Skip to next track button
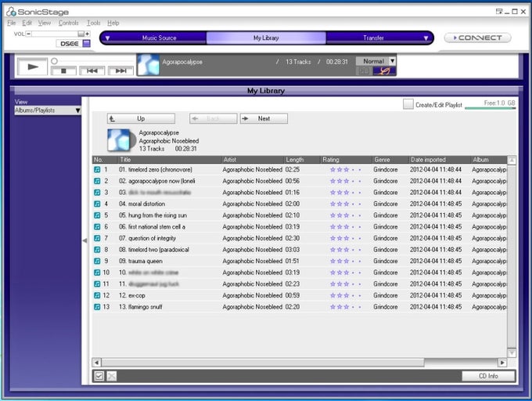532x401 pixels. (x=120, y=71)
